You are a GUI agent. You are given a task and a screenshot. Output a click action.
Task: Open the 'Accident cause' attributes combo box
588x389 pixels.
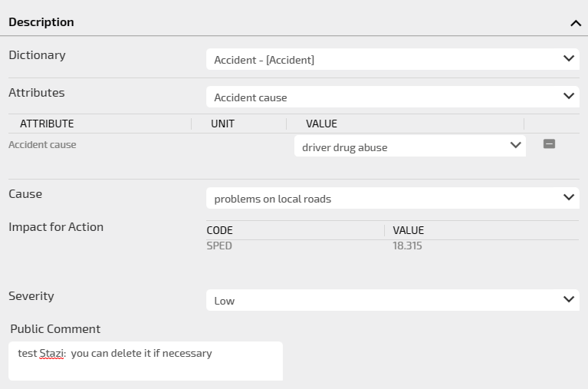coord(383,97)
